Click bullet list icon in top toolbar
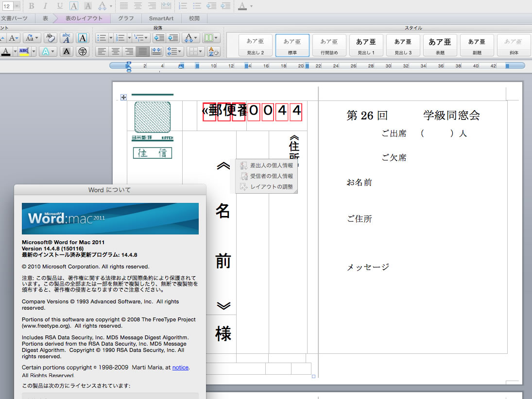532x399 pixels. 196,6
